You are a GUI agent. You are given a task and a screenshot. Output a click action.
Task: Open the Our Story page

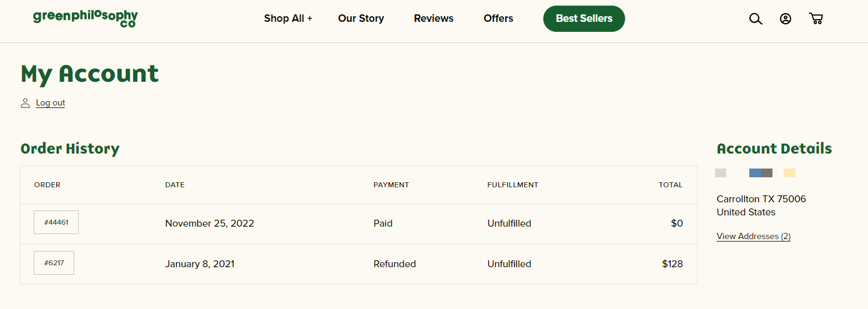pyautogui.click(x=361, y=19)
